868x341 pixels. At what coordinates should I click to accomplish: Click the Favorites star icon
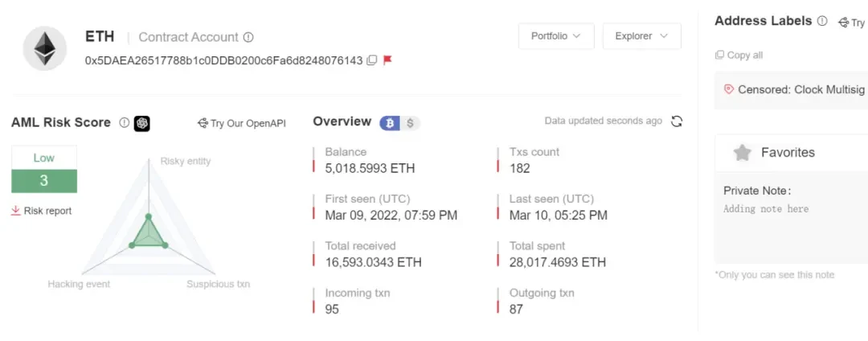tap(743, 153)
